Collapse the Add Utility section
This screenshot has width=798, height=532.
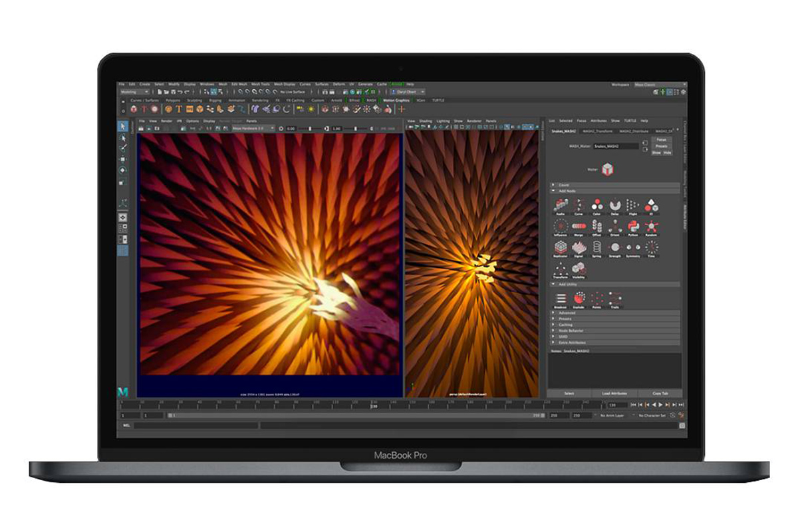point(615,284)
